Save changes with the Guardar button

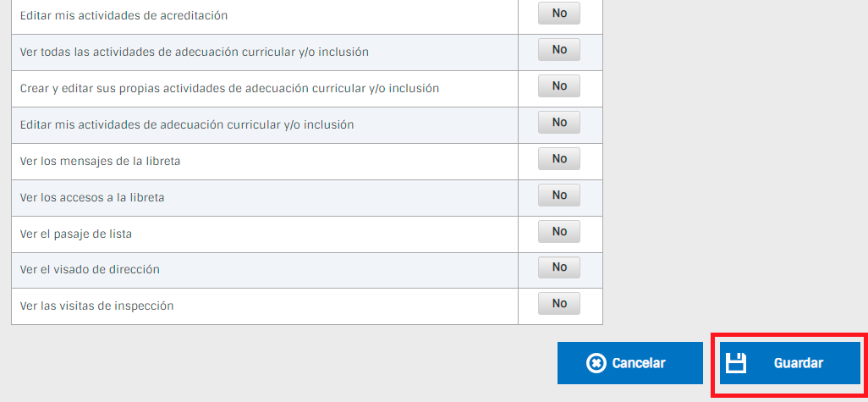click(x=790, y=363)
